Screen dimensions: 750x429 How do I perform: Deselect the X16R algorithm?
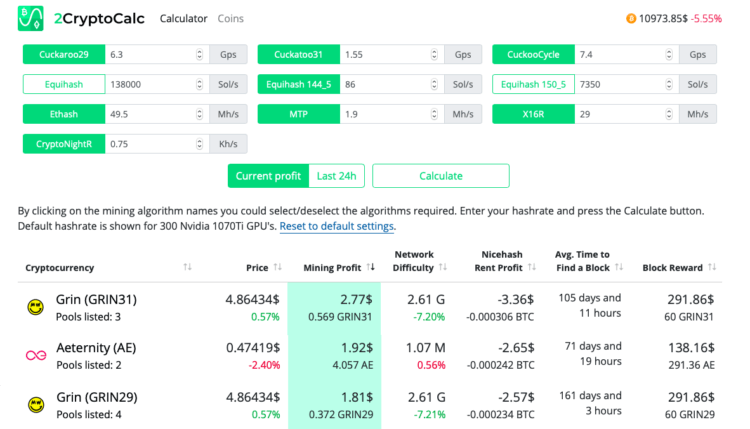click(x=533, y=114)
